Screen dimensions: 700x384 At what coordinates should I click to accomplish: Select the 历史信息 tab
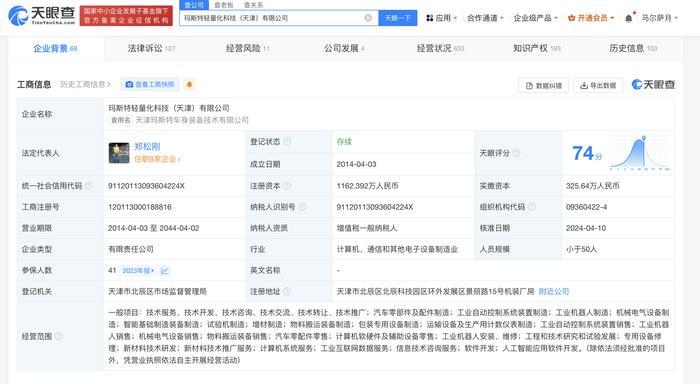click(633, 48)
